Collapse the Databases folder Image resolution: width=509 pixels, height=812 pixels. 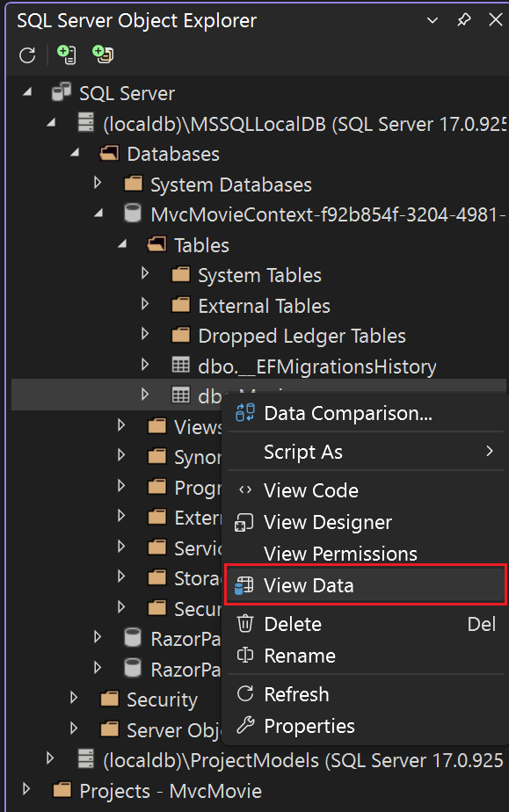(75, 153)
